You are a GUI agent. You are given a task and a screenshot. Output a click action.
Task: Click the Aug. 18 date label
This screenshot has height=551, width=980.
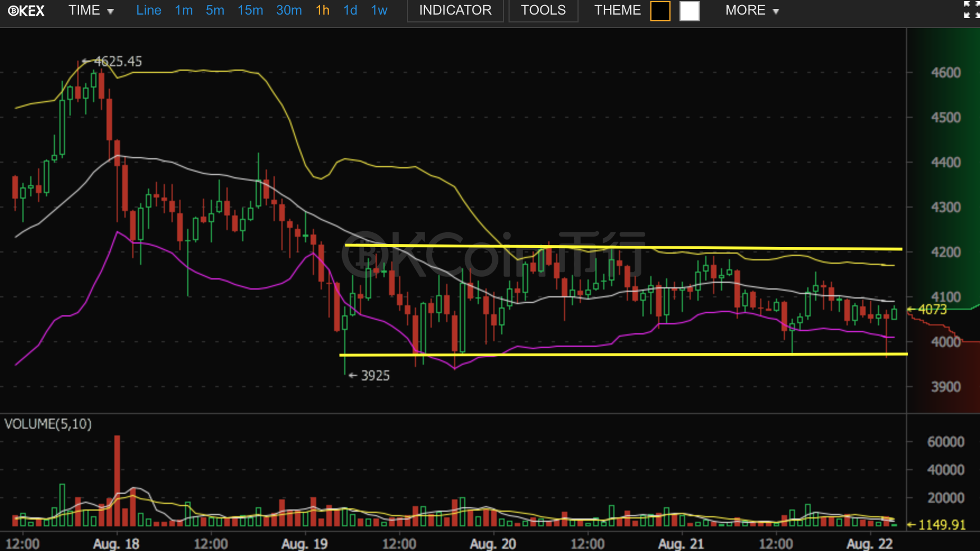116,544
